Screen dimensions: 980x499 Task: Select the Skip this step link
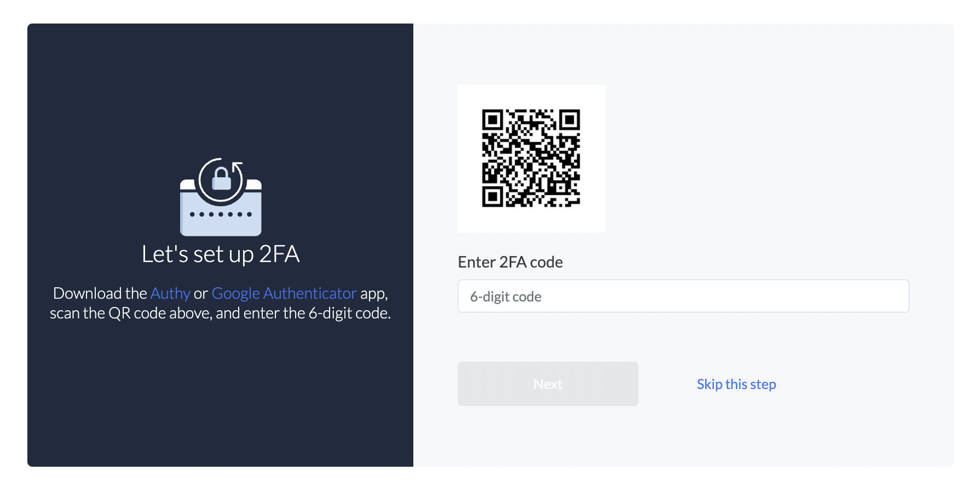[x=736, y=384]
